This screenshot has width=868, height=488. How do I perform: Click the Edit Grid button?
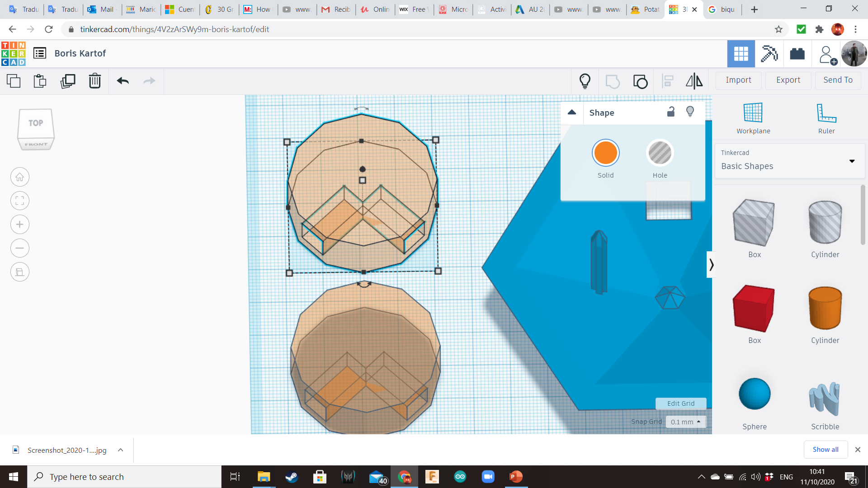681,404
